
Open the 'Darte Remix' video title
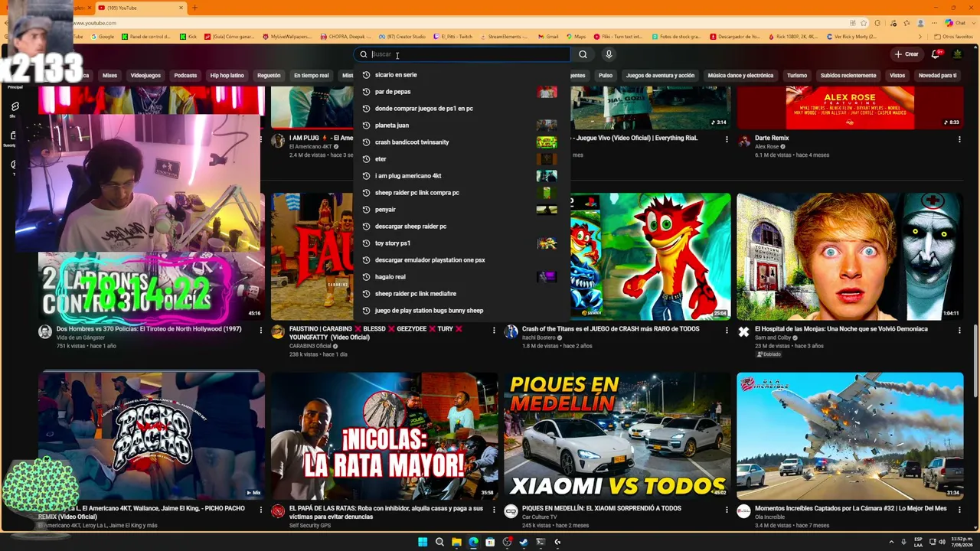(772, 138)
